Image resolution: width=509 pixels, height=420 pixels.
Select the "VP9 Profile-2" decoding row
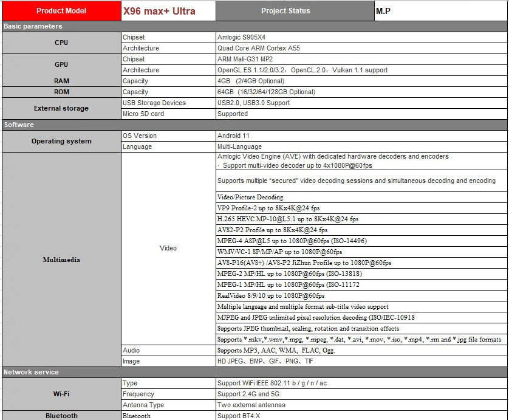point(361,208)
